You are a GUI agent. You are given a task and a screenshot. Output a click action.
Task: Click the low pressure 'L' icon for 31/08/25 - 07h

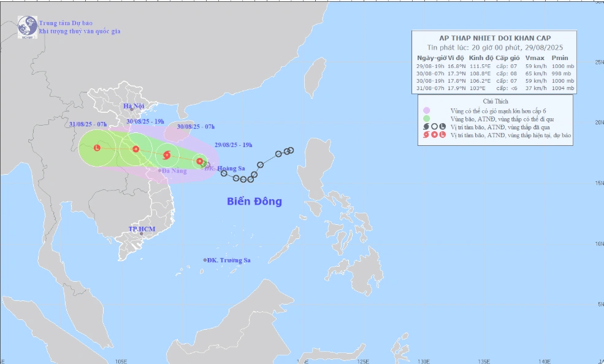click(x=97, y=148)
